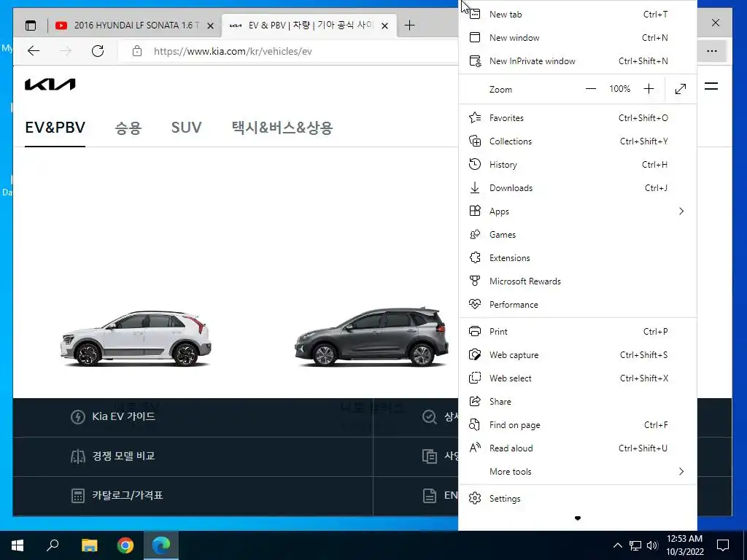The image size is (747, 560).
Task: Open Extensions from the Edge menu
Action: [578, 257]
